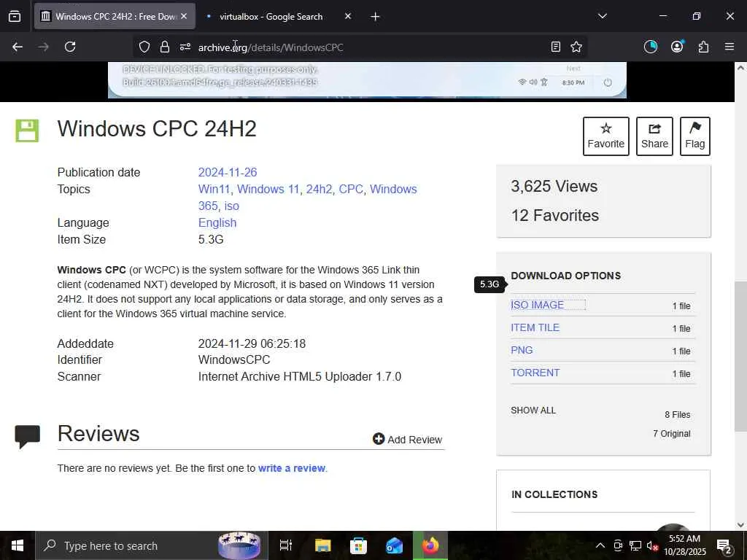Viewport: 747px width, 560px height.
Task: Close the Windows CPC 24H2 tab
Action: click(x=184, y=16)
